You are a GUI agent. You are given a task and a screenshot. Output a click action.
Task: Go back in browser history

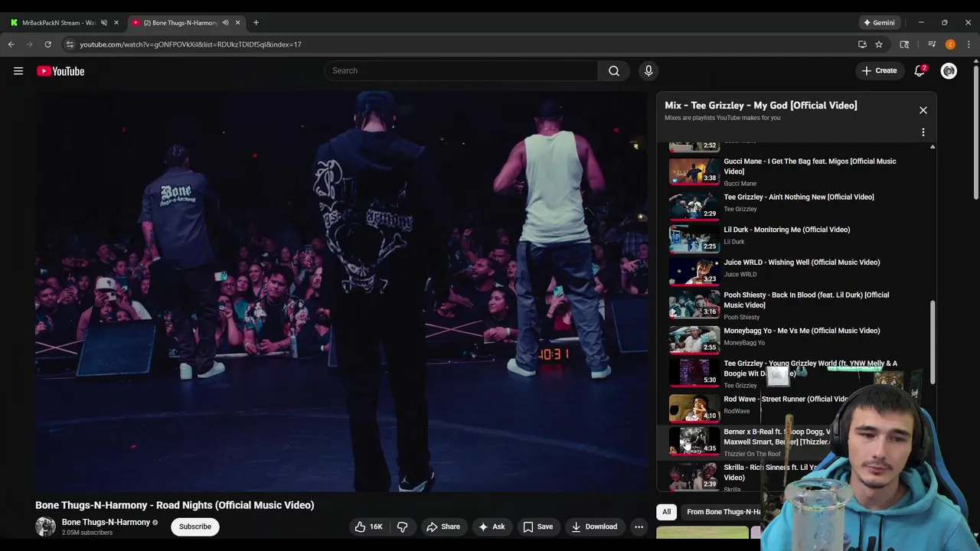click(x=11, y=44)
